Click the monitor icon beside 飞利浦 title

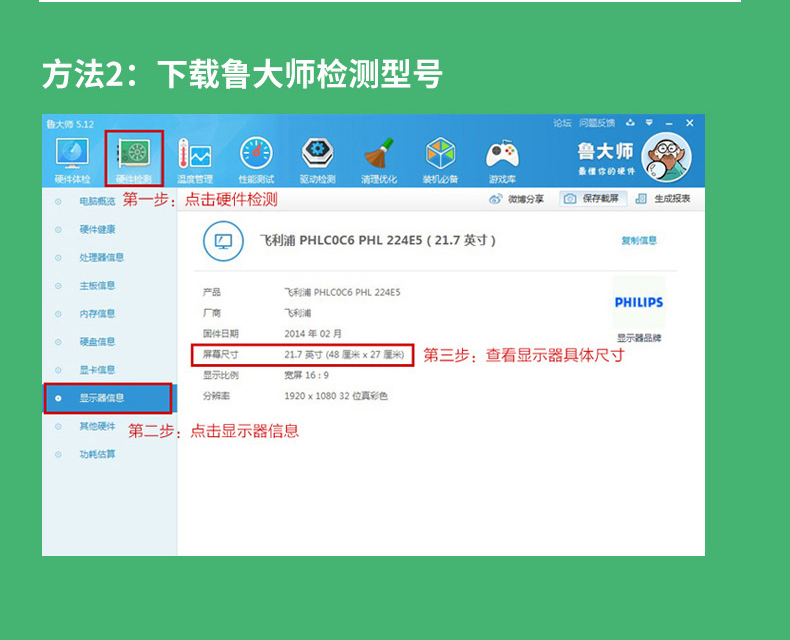[223, 241]
